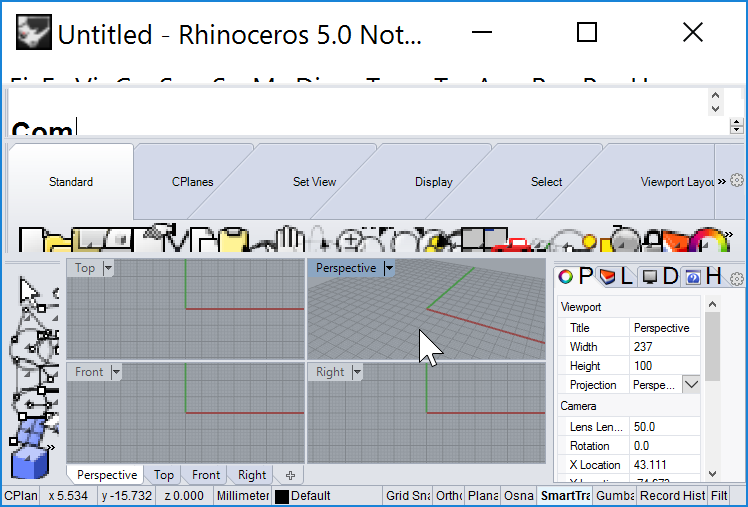Toggle Planar mode in the status bar
Image resolution: width=748 pixels, height=507 pixels.
(x=483, y=496)
